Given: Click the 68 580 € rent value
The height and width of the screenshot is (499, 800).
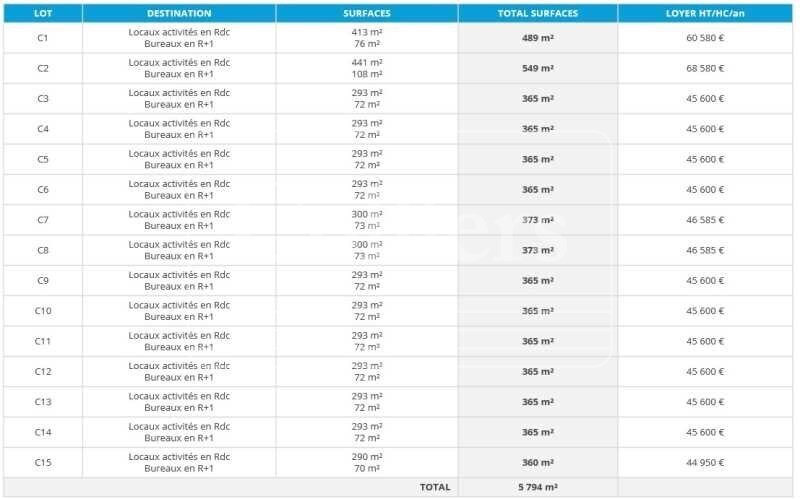Looking at the screenshot, I should [x=705, y=68].
